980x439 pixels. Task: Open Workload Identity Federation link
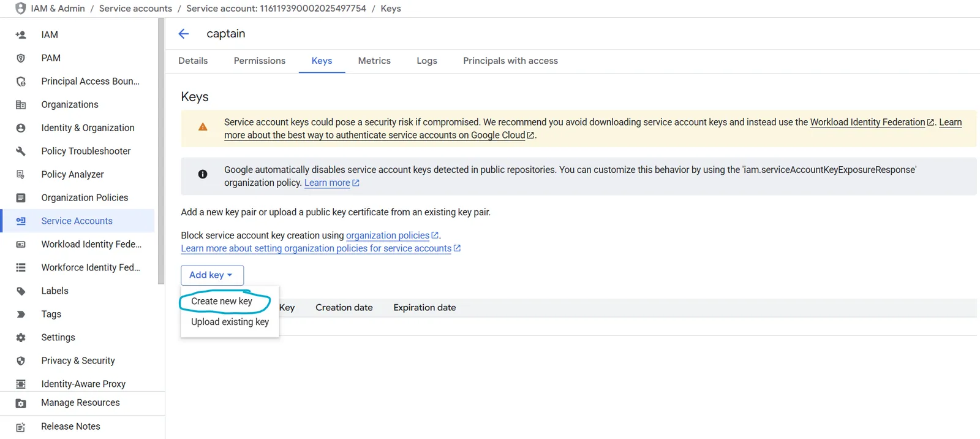867,123
